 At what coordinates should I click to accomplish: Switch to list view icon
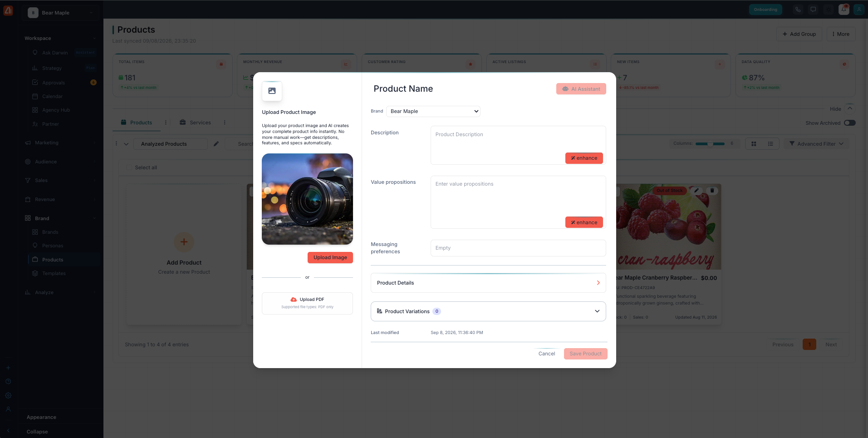[x=770, y=144]
